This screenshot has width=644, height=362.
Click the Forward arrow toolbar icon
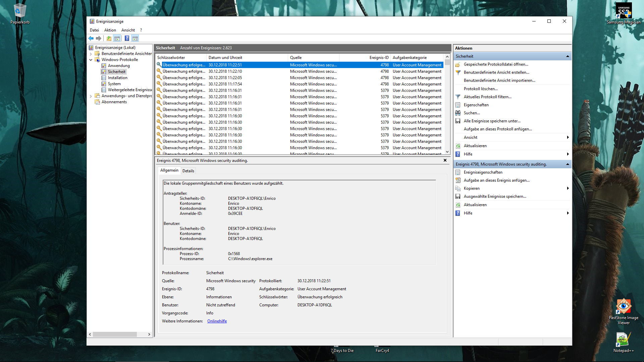click(x=99, y=38)
